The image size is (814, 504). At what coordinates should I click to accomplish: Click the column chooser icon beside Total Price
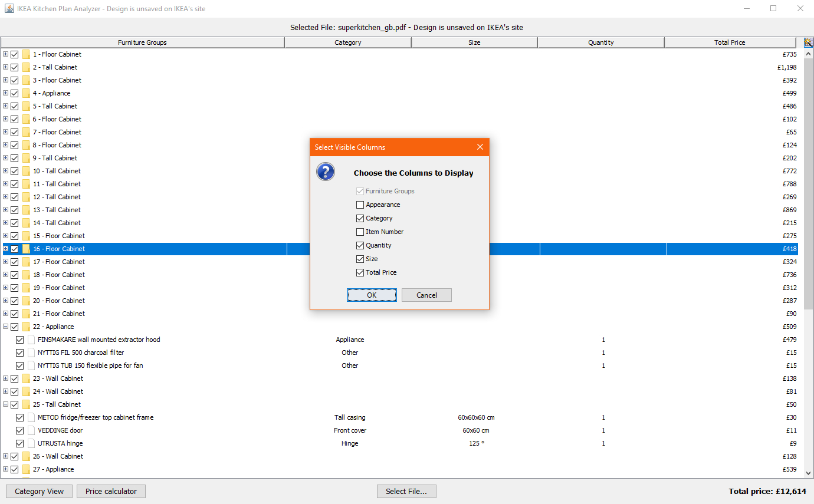coord(808,42)
